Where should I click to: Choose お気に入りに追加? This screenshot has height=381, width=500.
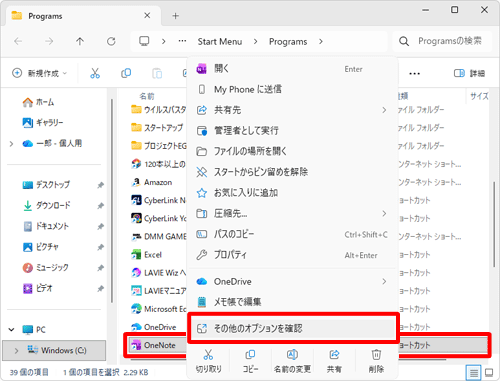pyautogui.click(x=293, y=192)
